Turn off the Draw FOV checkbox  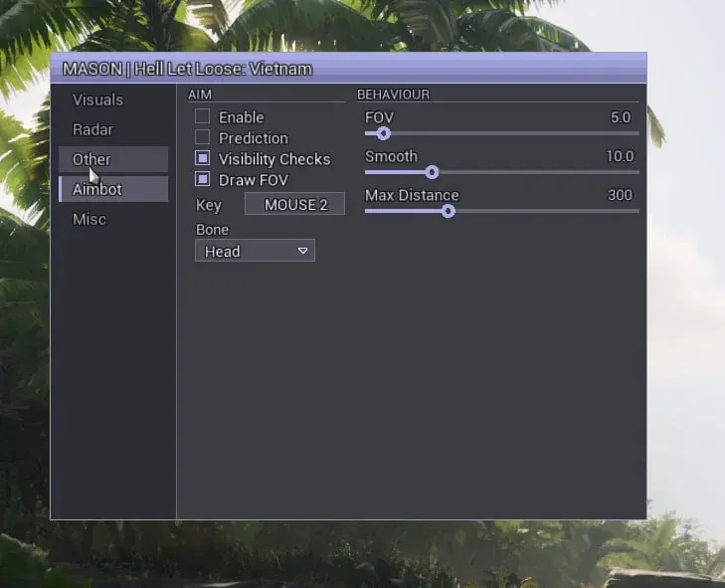tap(202, 179)
